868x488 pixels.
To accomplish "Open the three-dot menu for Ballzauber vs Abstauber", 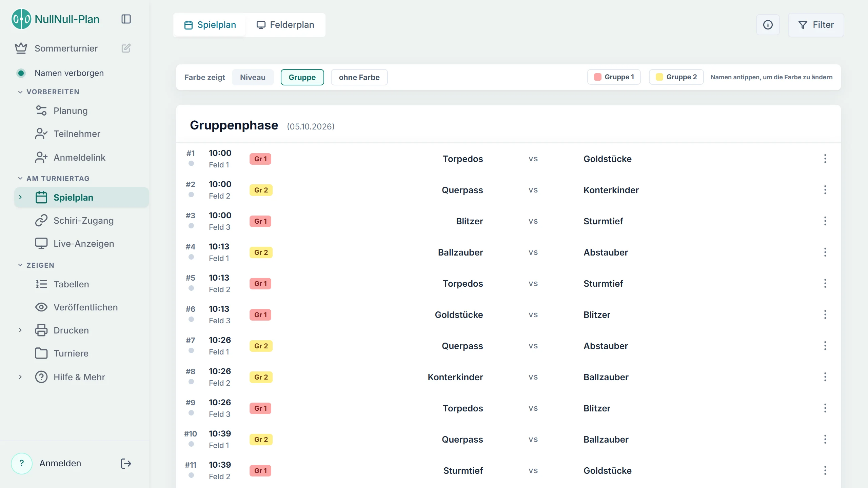I will (825, 252).
